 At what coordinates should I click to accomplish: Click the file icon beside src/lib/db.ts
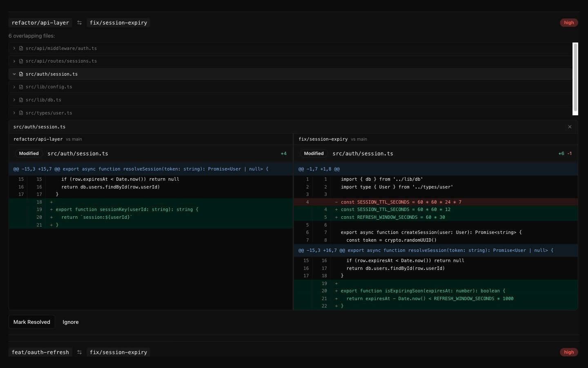click(x=21, y=100)
